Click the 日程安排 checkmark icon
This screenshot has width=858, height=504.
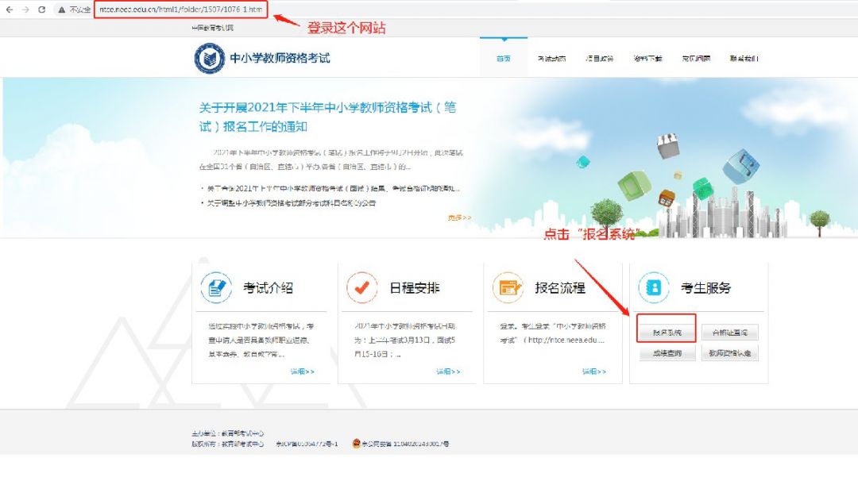click(361, 287)
